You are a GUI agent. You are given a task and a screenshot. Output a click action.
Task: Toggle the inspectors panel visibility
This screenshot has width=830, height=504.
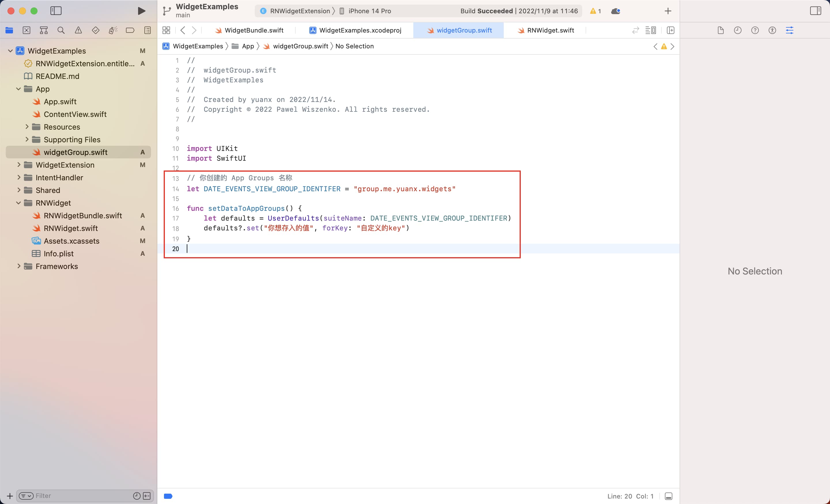point(816,11)
